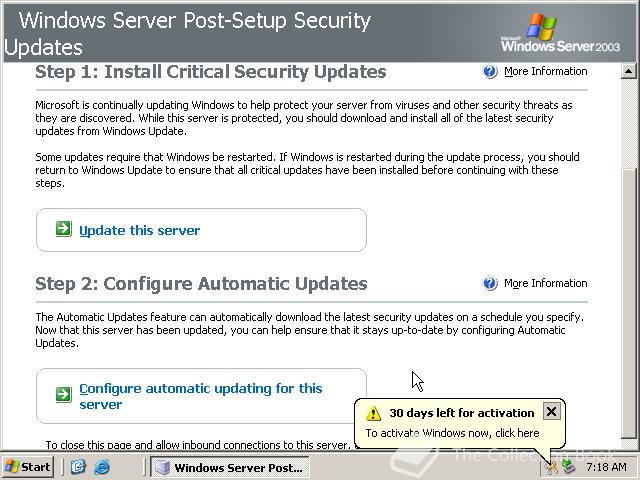This screenshot has width=640, height=480.
Task: Click the Windows Server Post-Setup Security Updates title
Action: tap(188, 33)
